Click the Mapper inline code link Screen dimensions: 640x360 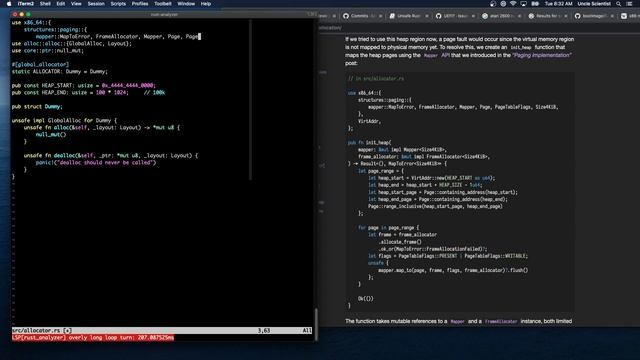[431, 56]
